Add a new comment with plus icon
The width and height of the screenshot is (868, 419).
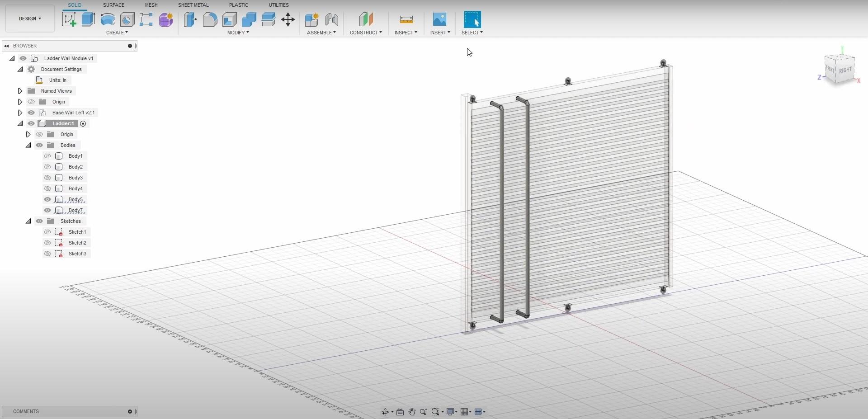tap(130, 411)
